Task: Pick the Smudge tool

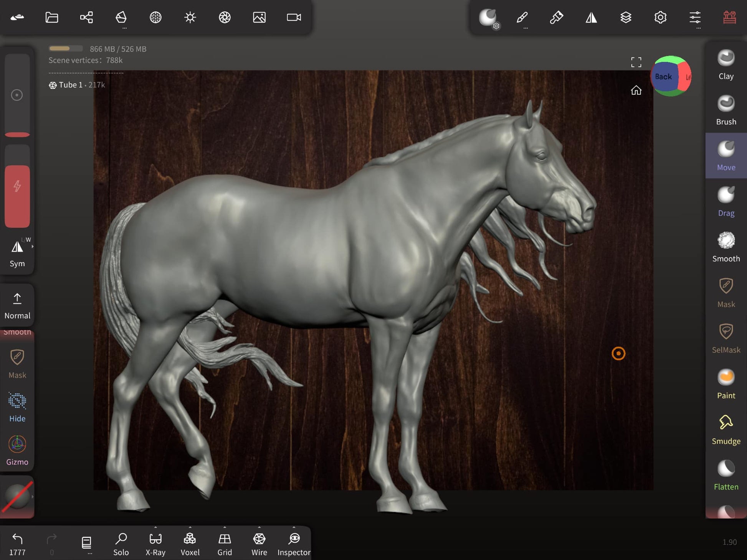Action: coord(726,430)
